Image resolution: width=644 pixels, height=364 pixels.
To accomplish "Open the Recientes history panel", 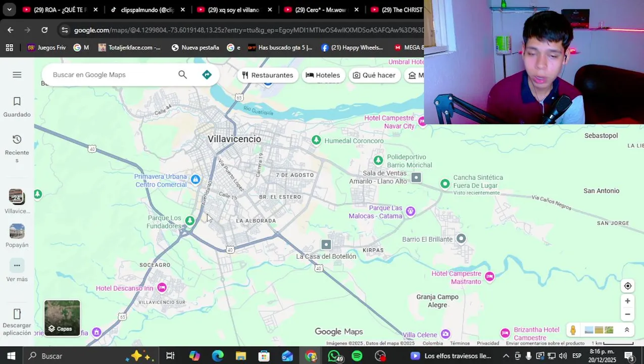I will tap(17, 149).
